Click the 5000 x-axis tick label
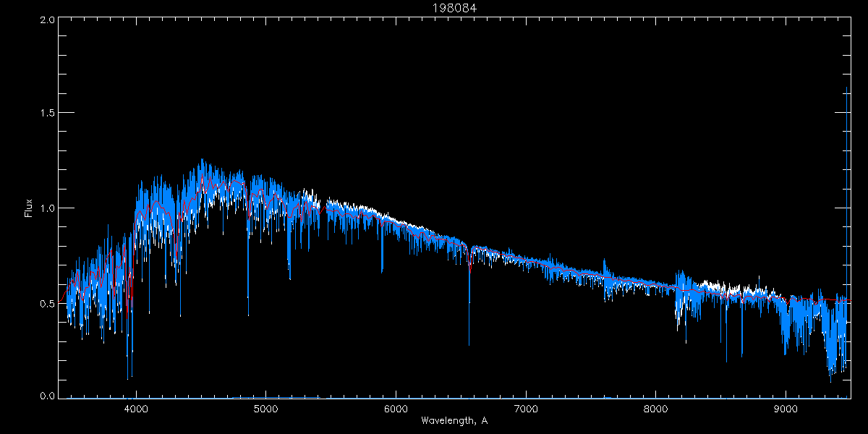The width and height of the screenshot is (868, 434). (266, 408)
